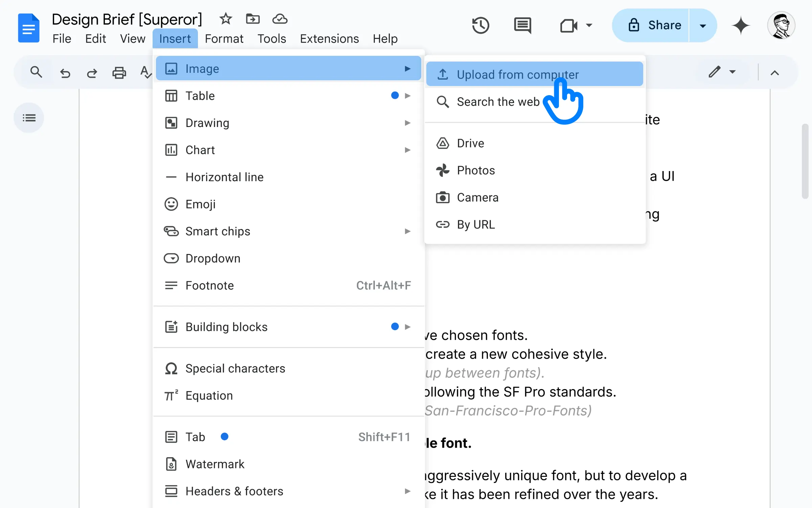Expand Headers & footers submenu
Viewport: 812px width, 508px height.
[289, 491]
